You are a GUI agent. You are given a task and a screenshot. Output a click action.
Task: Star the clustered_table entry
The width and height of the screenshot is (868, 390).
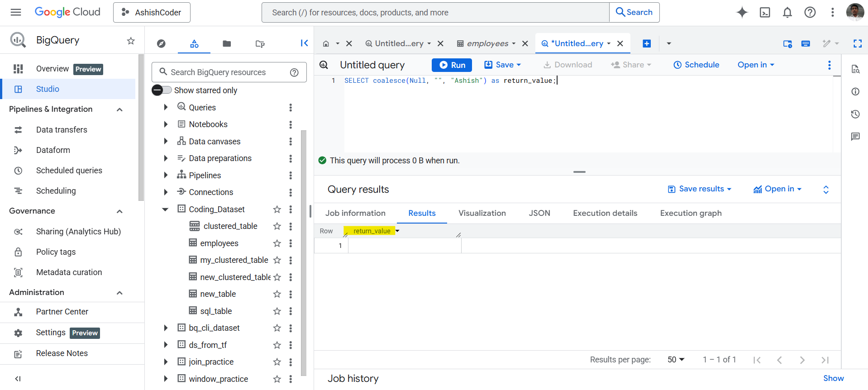277,226
